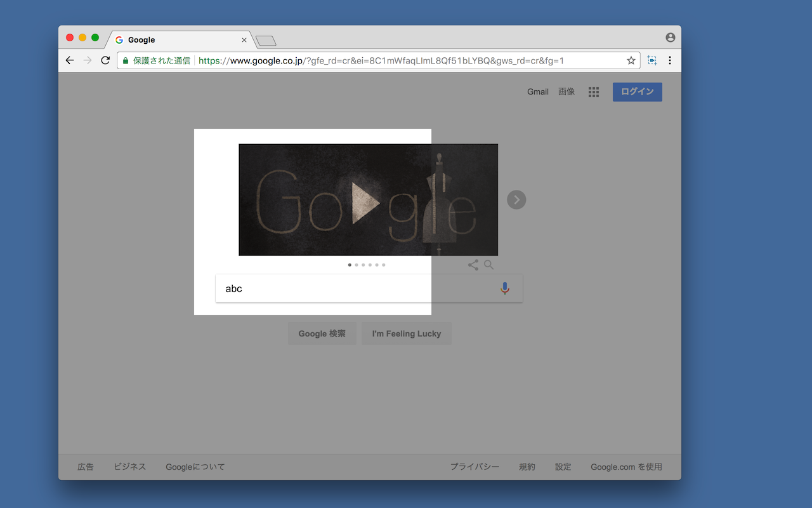Open the プライバシー footer link
Screen dimensions: 812x508
pyautogui.click(x=475, y=467)
